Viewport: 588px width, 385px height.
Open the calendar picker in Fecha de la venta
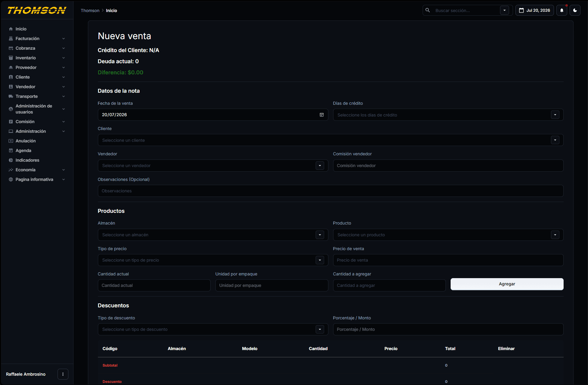[x=322, y=115]
